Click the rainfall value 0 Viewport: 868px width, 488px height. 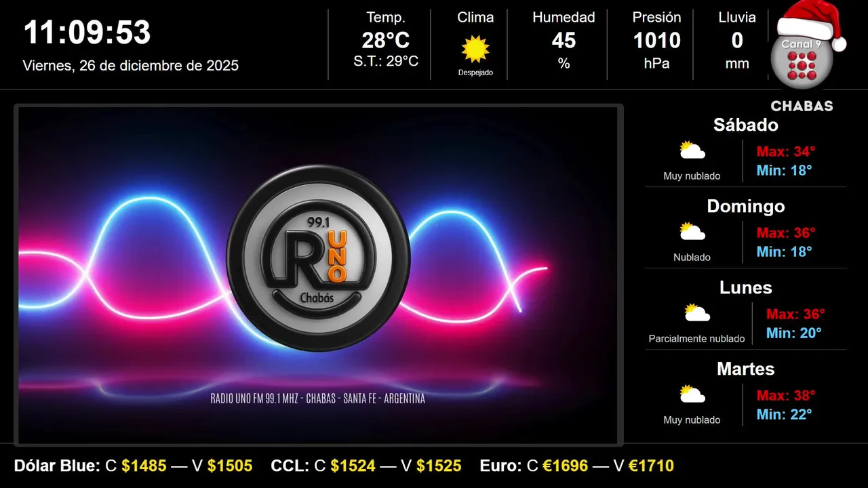tap(737, 41)
